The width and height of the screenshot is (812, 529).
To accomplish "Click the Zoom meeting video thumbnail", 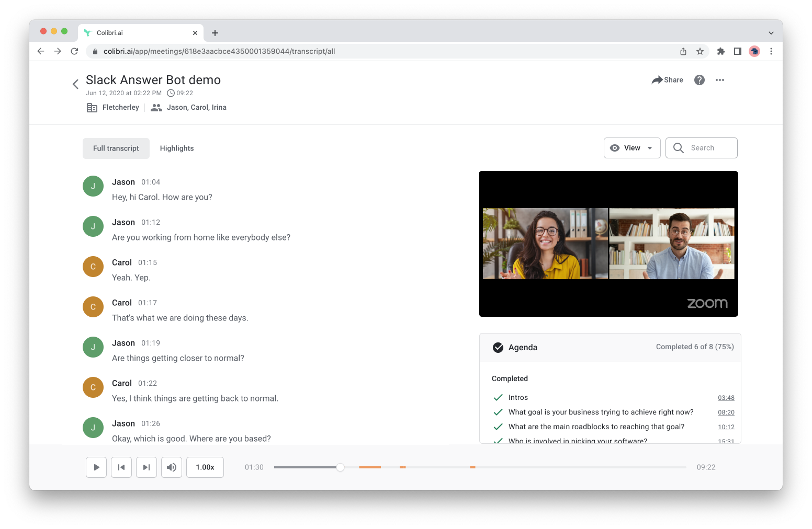I will [608, 244].
